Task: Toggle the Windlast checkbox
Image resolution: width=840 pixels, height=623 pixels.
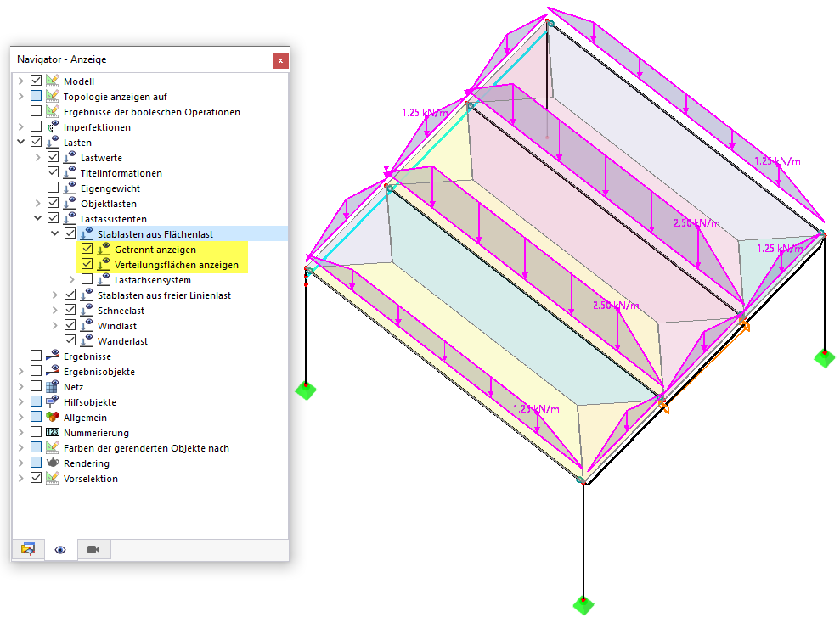Action: click(x=70, y=325)
